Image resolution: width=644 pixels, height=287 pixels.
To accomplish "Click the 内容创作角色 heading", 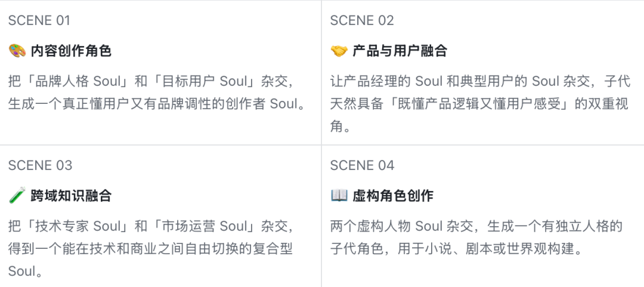I will click(x=71, y=51).
